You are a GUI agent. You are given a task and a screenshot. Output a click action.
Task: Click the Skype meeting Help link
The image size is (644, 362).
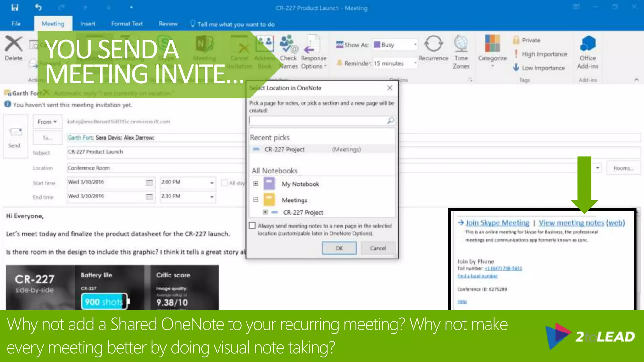point(462,302)
